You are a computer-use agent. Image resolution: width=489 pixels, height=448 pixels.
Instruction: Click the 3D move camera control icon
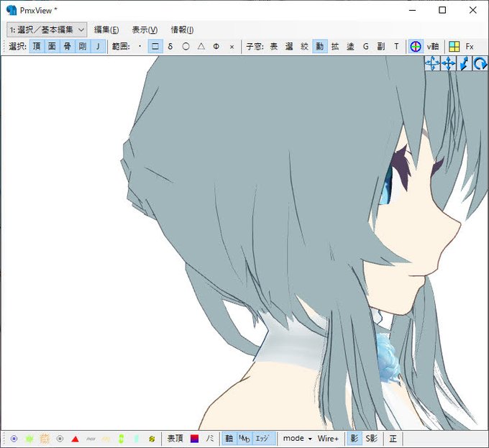(432, 63)
